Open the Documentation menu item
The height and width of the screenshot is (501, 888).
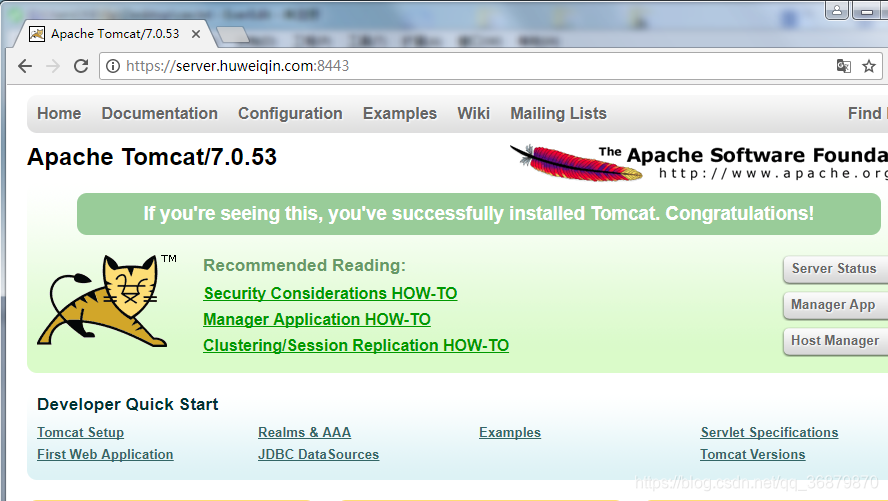[x=160, y=113]
